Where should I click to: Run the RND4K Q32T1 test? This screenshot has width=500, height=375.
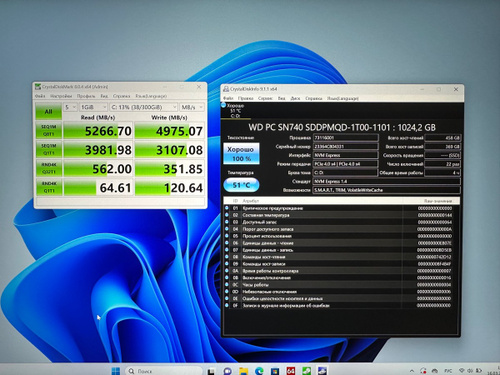click(x=49, y=168)
